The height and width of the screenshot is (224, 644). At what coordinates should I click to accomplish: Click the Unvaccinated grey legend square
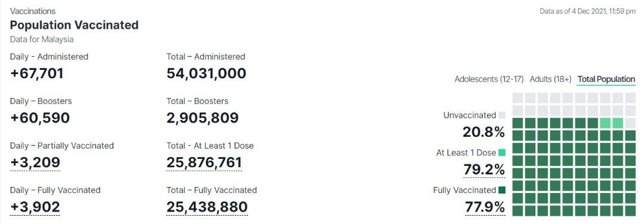coord(502,115)
